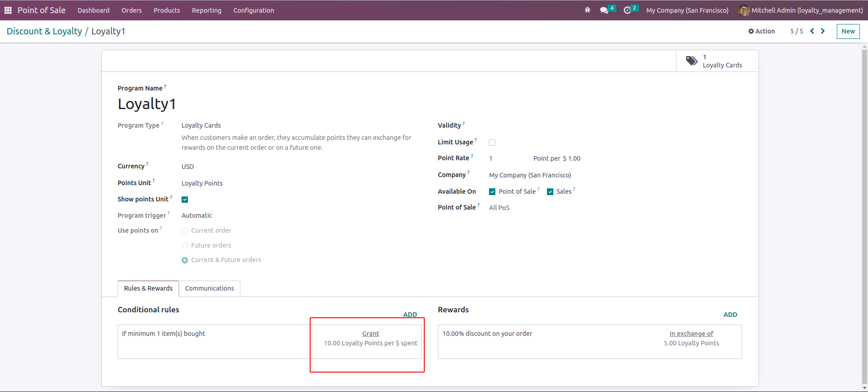This screenshot has width=868, height=392.
Task: Select Current order radio option
Action: pyautogui.click(x=185, y=231)
